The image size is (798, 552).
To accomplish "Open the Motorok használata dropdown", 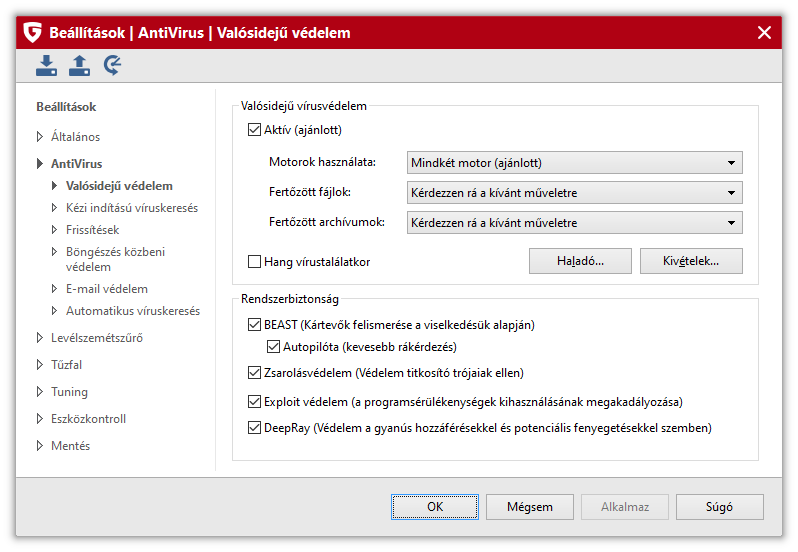I will (575, 163).
